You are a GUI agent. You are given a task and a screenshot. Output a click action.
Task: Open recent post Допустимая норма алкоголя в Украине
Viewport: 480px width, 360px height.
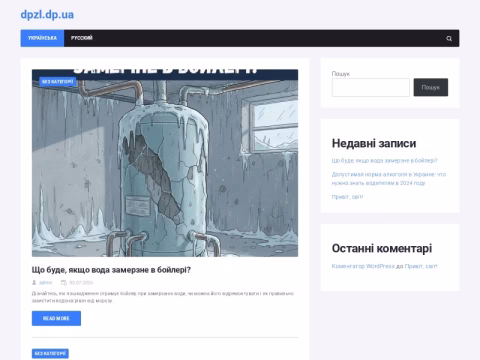[x=389, y=179]
